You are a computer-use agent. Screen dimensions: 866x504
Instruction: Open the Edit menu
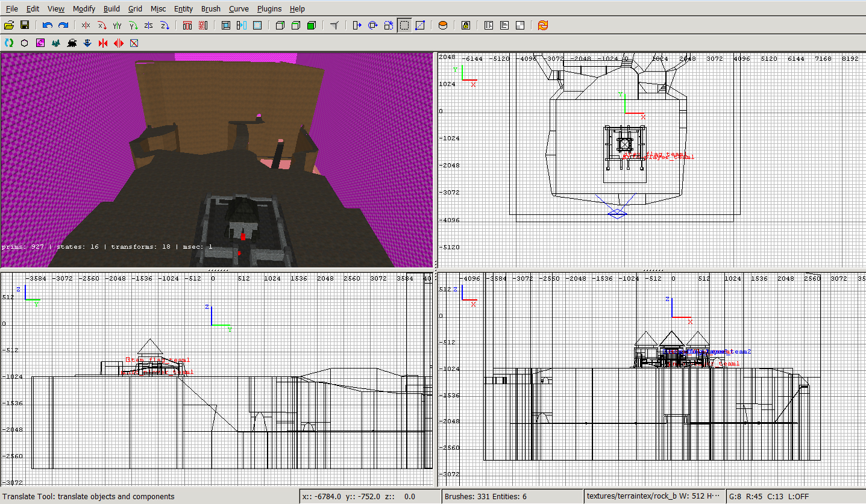click(x=33, y=9)
